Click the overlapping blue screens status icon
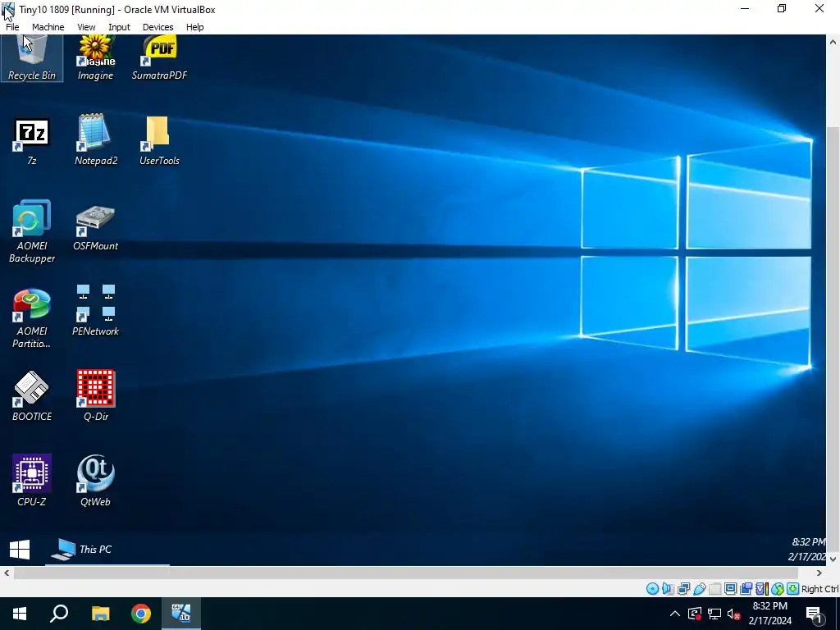 (x=746, y=589)
